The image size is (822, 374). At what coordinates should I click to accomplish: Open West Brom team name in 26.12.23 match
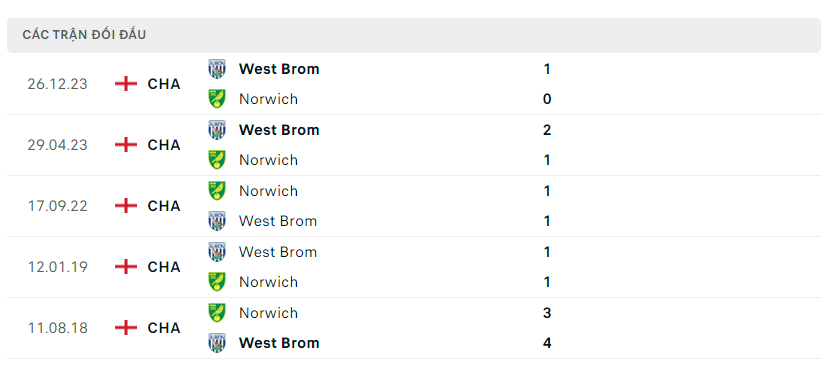[279, 69]
